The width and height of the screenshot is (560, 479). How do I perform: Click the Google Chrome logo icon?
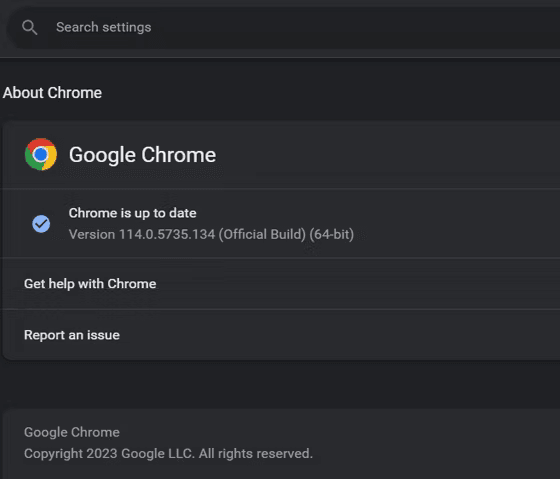coord(41,154)
